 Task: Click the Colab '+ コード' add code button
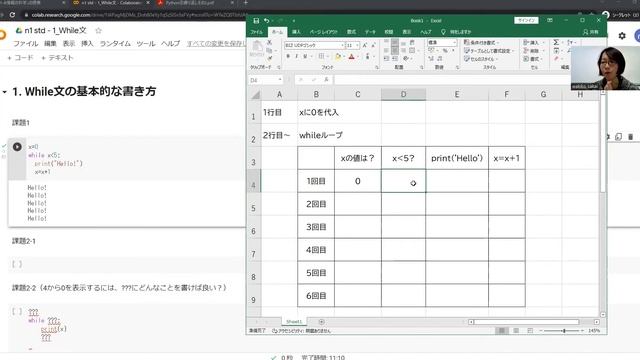tap(20, 58)
